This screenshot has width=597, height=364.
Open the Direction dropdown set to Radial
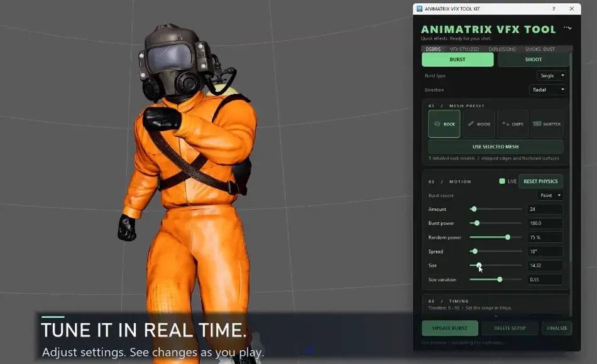coord(547,90)
